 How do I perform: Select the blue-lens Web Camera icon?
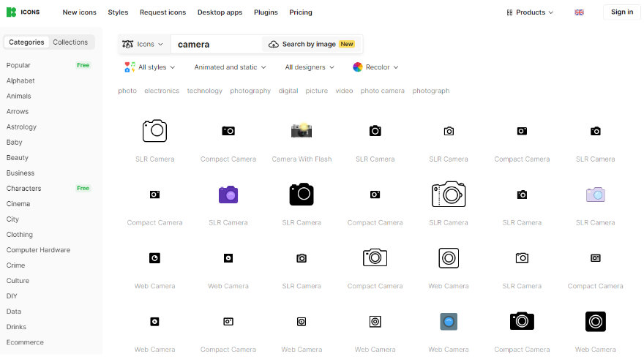449,321
